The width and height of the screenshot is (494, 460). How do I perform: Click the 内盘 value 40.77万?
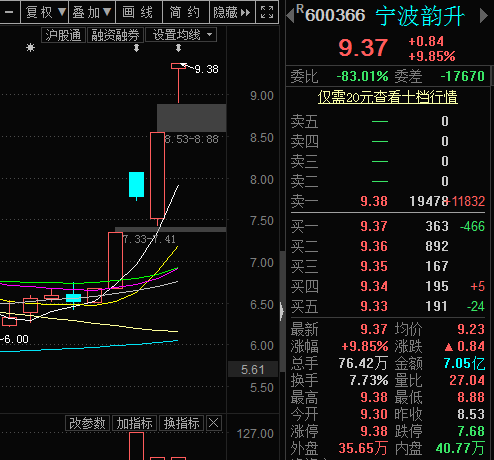(460, 448)
